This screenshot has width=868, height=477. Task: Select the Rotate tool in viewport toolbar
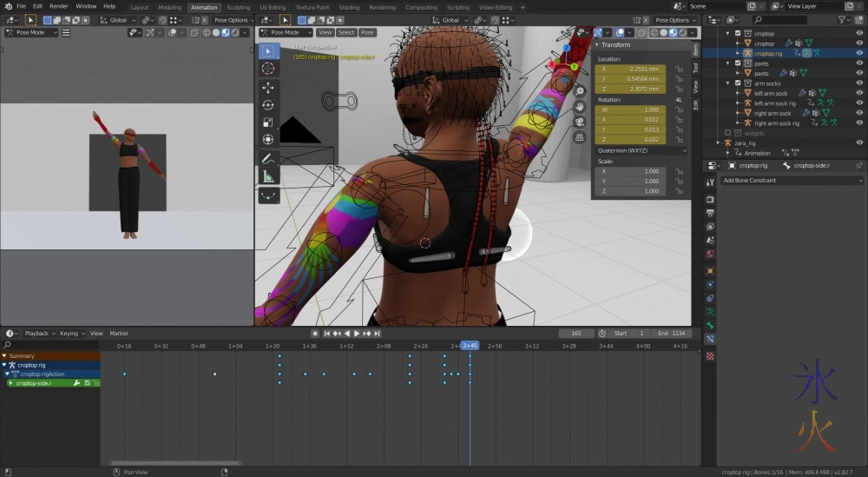[268, 104]
